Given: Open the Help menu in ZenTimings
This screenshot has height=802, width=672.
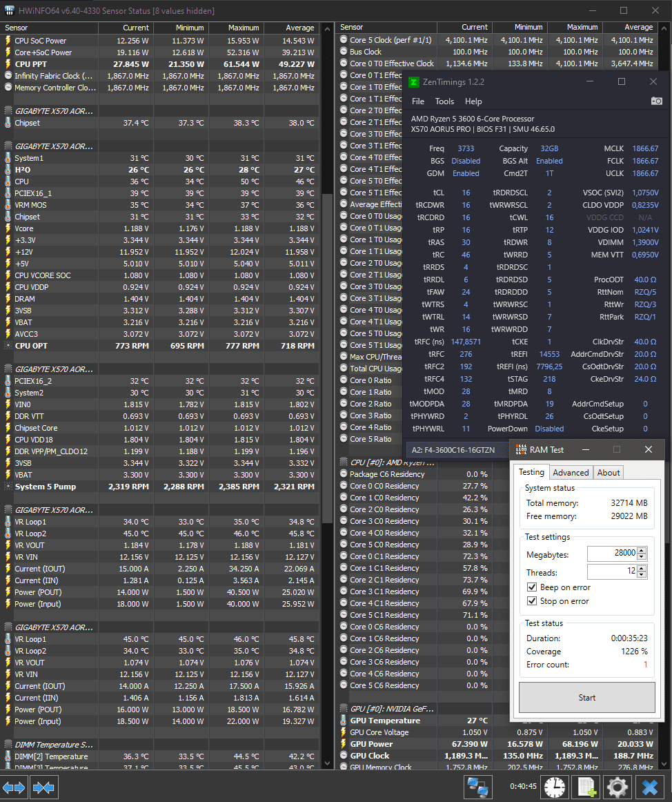Looking at the screenshot, I should coord(473,101).
